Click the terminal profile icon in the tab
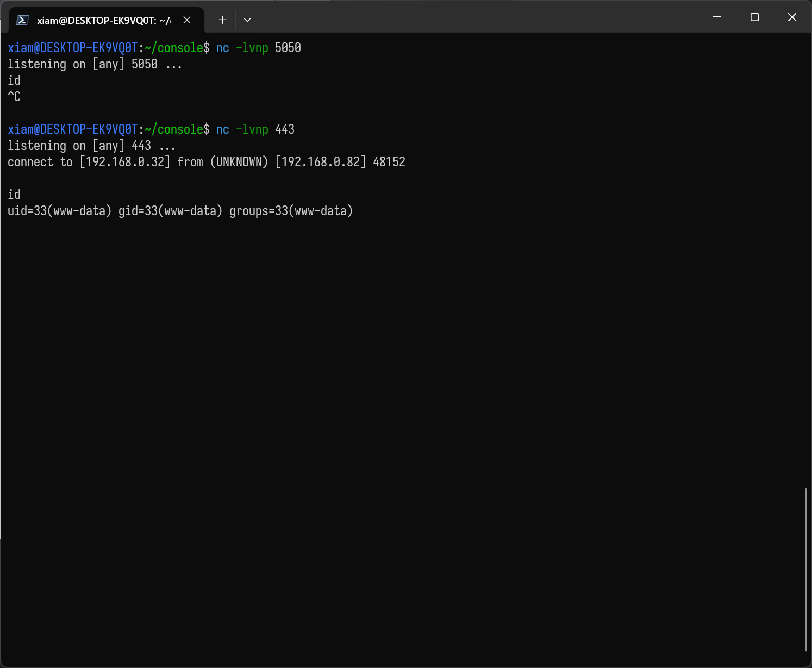This screenshot has width=812, height=668. coord(22,20)
